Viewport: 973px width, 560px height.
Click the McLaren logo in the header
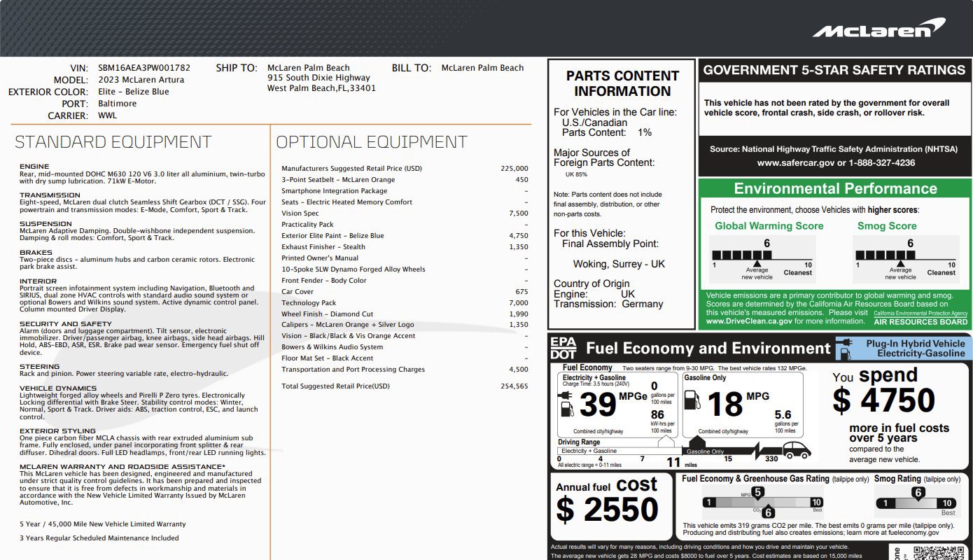[x=878, y=29]
